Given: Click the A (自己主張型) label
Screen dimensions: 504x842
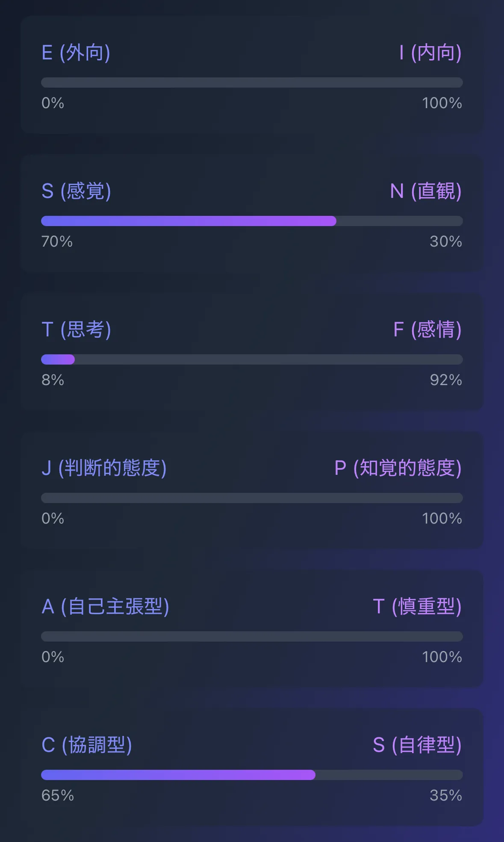Looking at the screenshot, I should (x=106, y=606).
